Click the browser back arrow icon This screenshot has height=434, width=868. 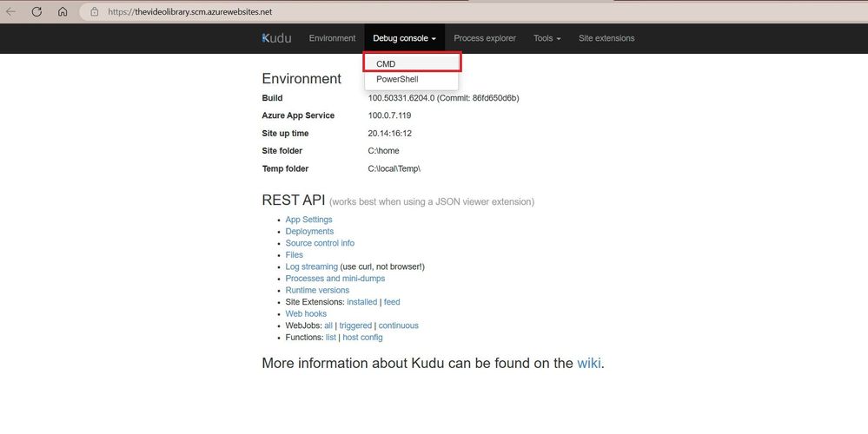coord(10,11)
